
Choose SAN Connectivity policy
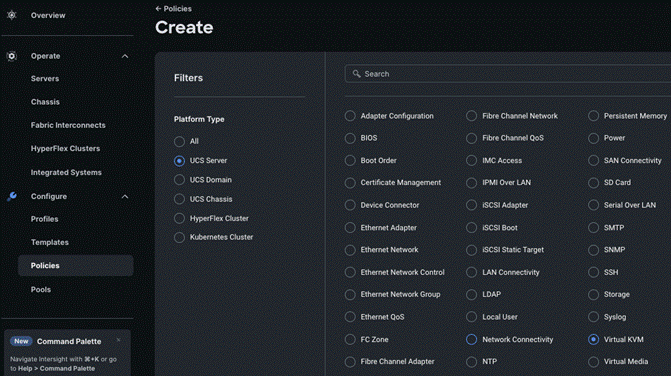click(x=593, y=160)
